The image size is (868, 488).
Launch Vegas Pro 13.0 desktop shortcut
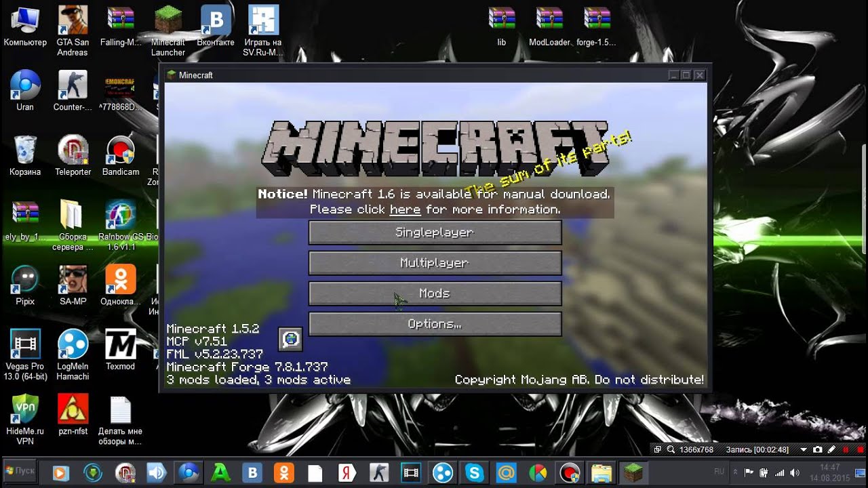(25, 354)
